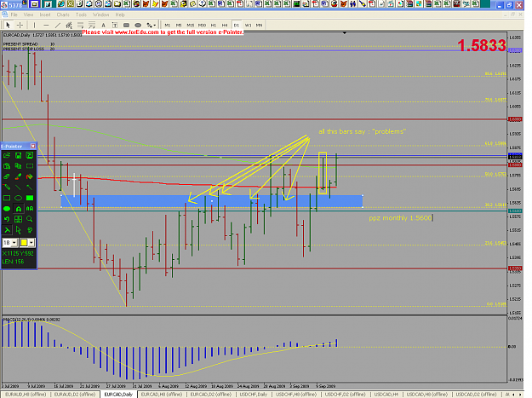Viewport: 532px width, 398px height.
Task: Select e-Pointer eyedropper tool
Action: click(x=19, y=176)
